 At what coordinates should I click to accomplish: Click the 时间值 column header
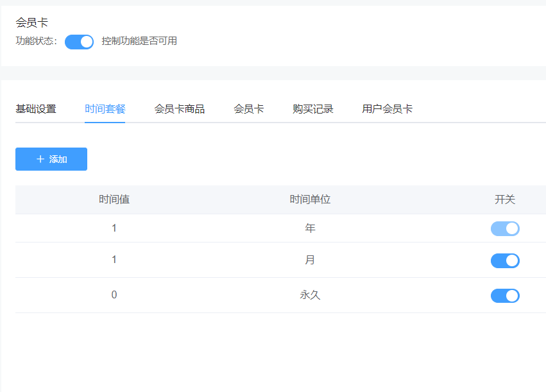click(114, 200)
